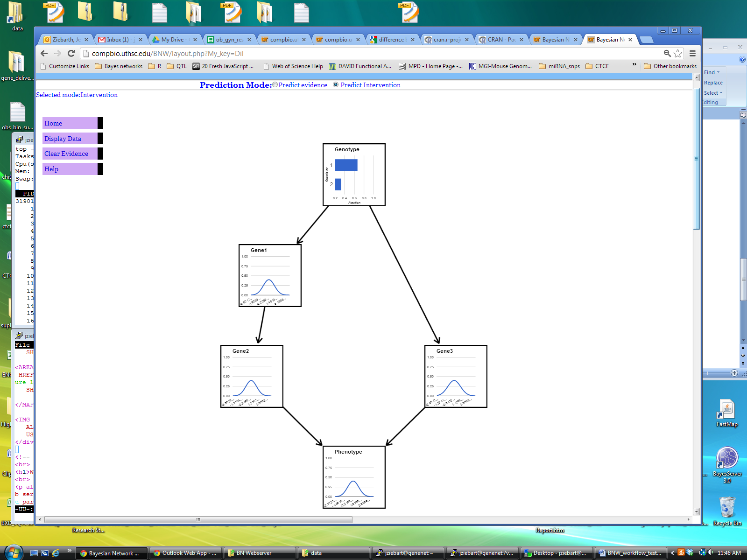The height and width of the screenshot is (560, 747).
Task: Reload the page with refresh icon
Action: point(71,53)
